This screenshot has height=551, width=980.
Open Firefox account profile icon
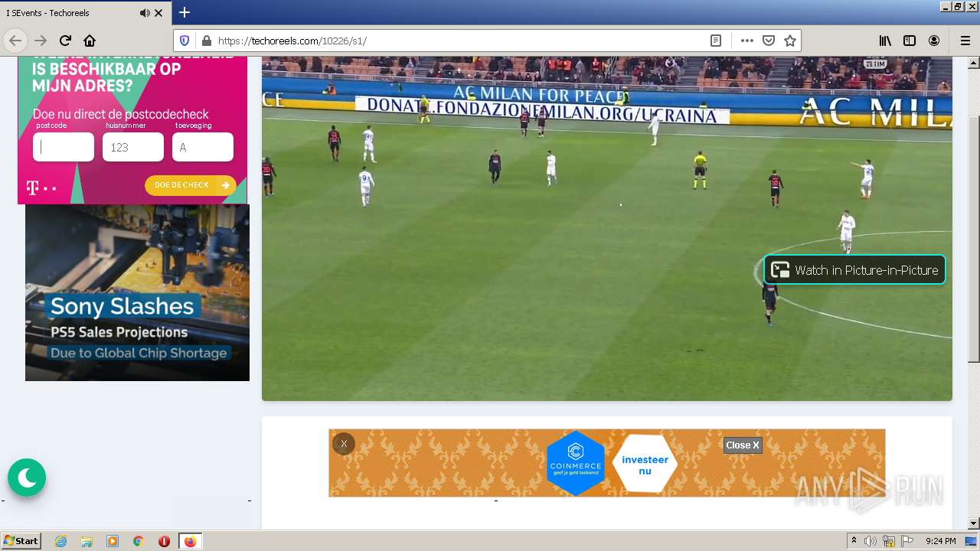pyautogui.click(x=934, y=41)
